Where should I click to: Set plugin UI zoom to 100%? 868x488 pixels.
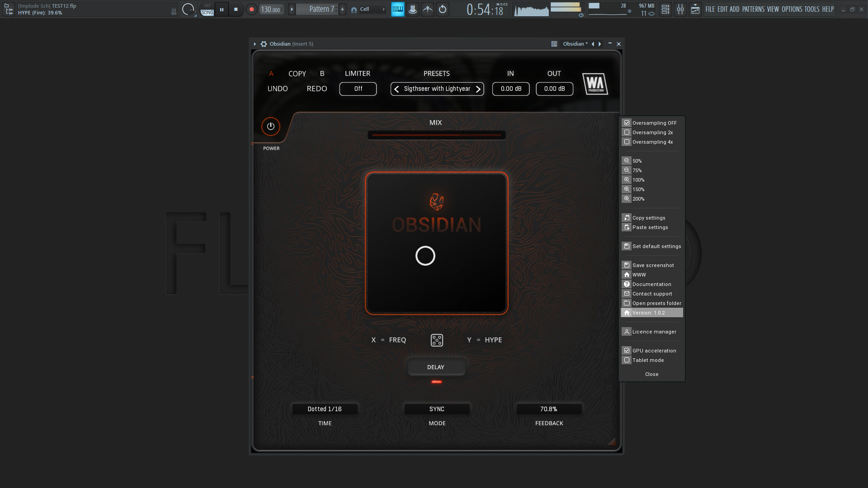(x=652, y=180)
